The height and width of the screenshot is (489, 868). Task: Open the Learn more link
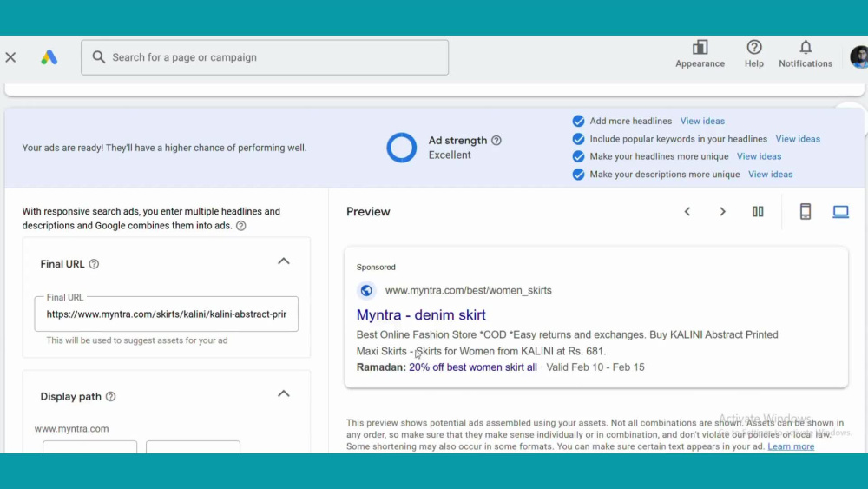791,446
